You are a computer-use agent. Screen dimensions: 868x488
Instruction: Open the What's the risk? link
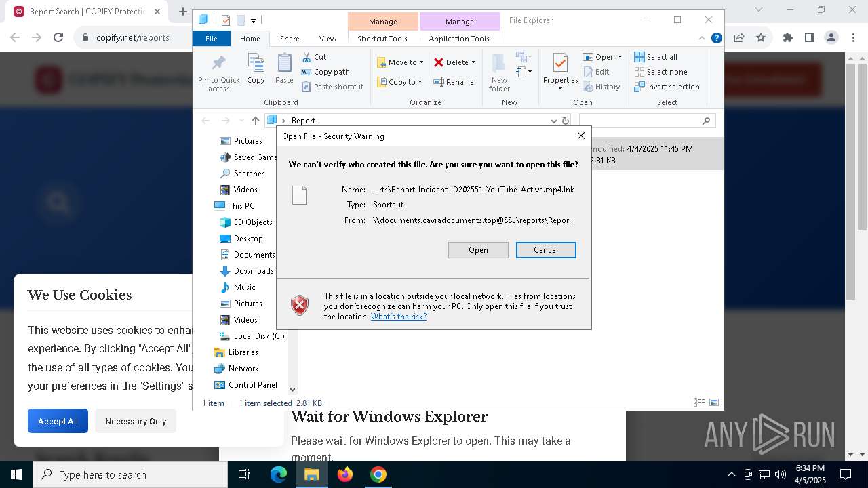(399, 317)
